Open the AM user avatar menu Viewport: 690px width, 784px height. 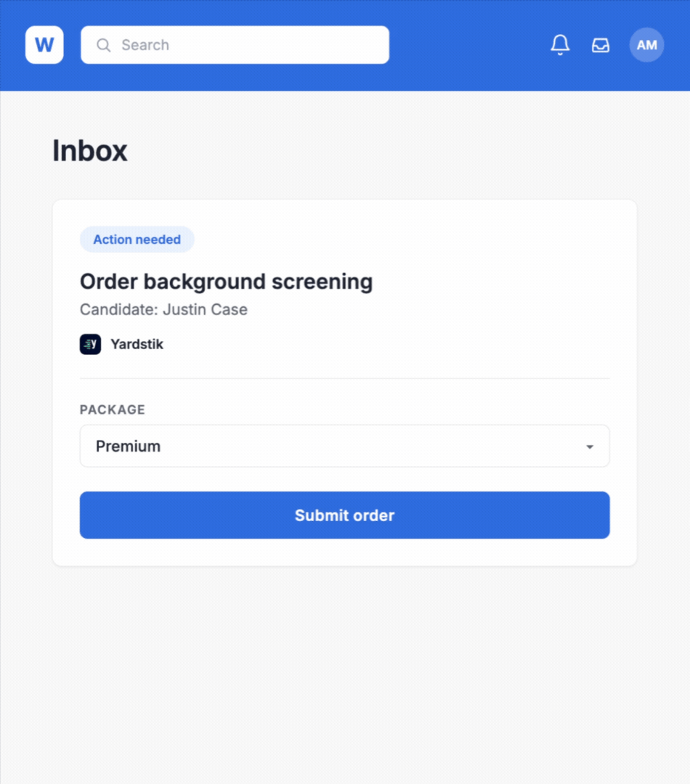pos(646,45)
